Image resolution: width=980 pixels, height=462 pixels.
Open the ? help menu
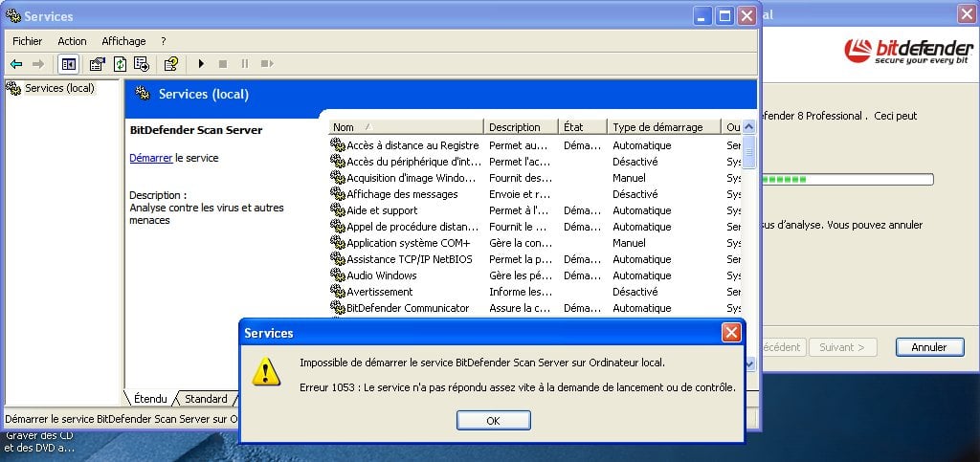click(163, 41)
